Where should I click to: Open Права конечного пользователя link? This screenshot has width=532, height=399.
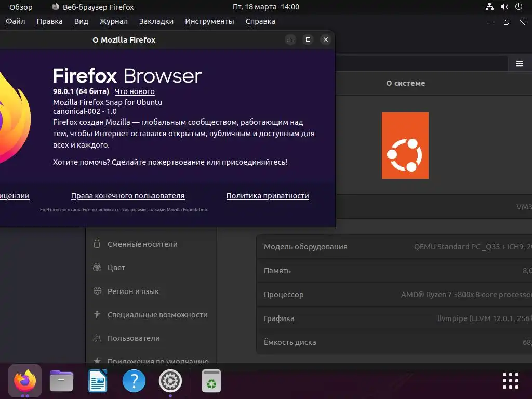[x=128, y=196]
